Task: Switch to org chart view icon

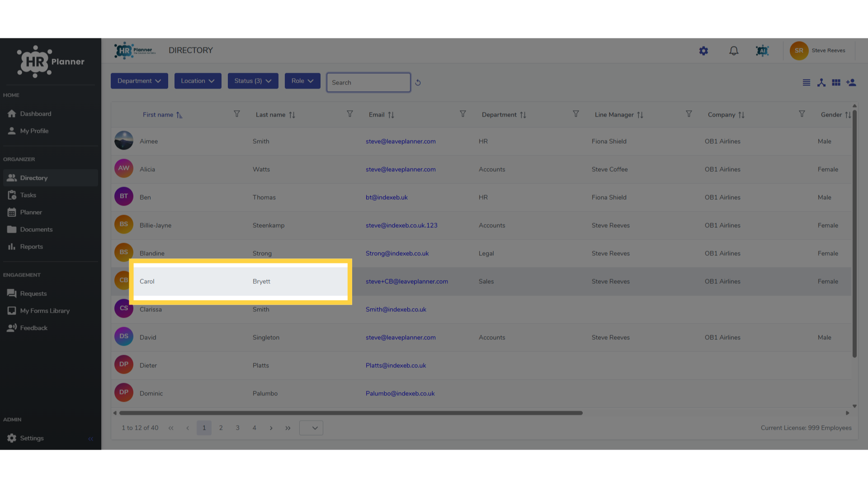Action: pos(821,83)
